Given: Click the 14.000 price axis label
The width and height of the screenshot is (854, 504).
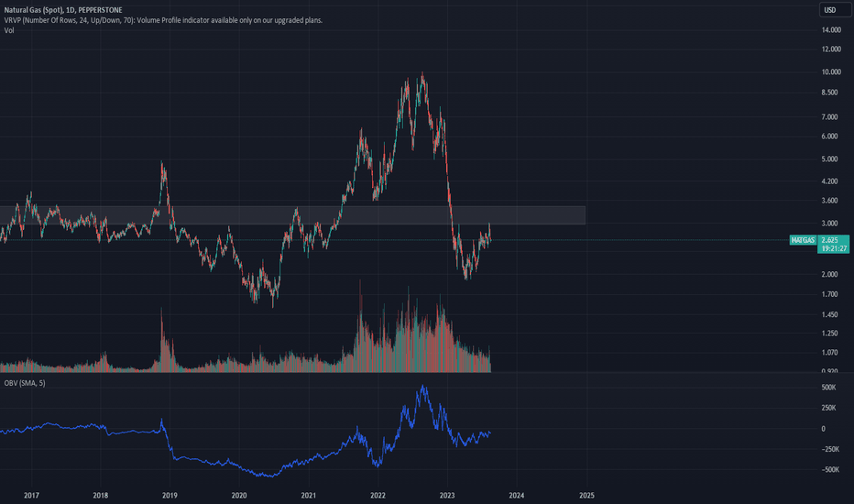Looking at the screenshot, I should click(x=831, y=30).
